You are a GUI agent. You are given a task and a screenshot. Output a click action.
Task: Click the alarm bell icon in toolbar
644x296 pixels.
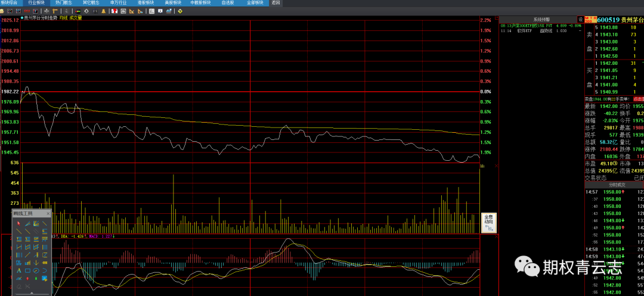tap(104, 11)
